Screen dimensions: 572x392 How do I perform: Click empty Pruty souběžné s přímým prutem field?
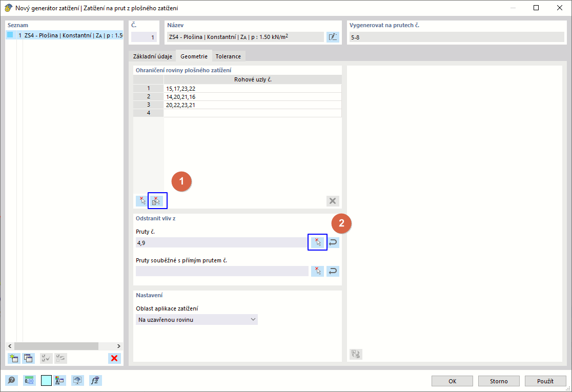pyautogui.click(x=222, y=271)
